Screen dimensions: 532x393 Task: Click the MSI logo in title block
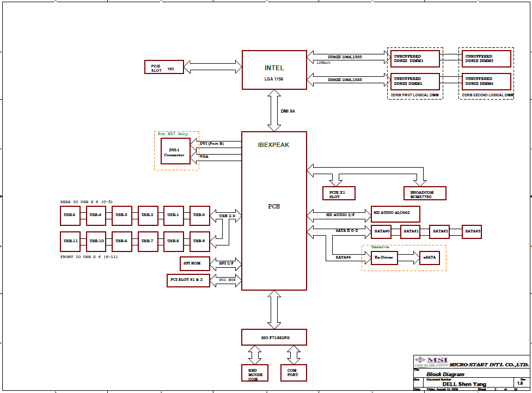(433, 360)
